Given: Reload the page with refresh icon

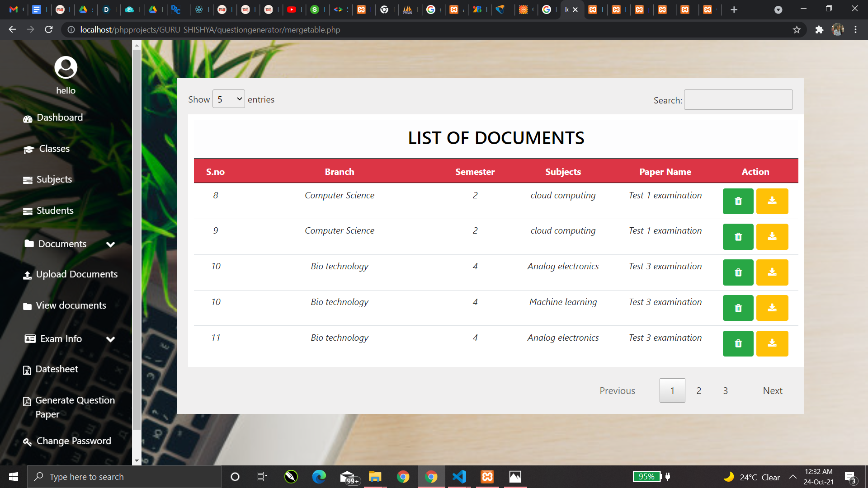Looking at the screenshot, I should [49, 30].
